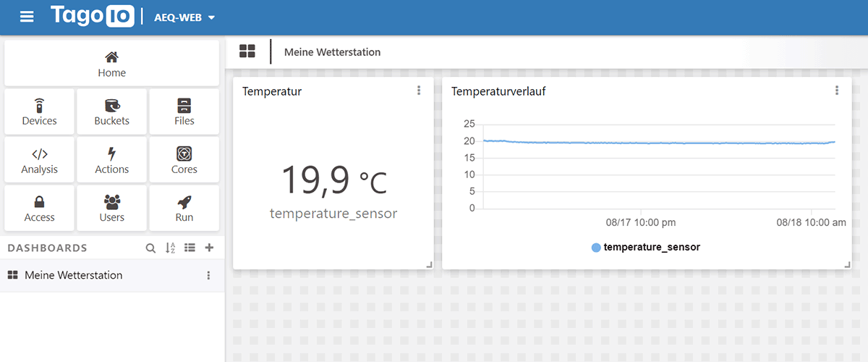The height and width of the screenshot is (362, 868).
Task: Add a new dashboard with plus
Action: click(209, 248)
